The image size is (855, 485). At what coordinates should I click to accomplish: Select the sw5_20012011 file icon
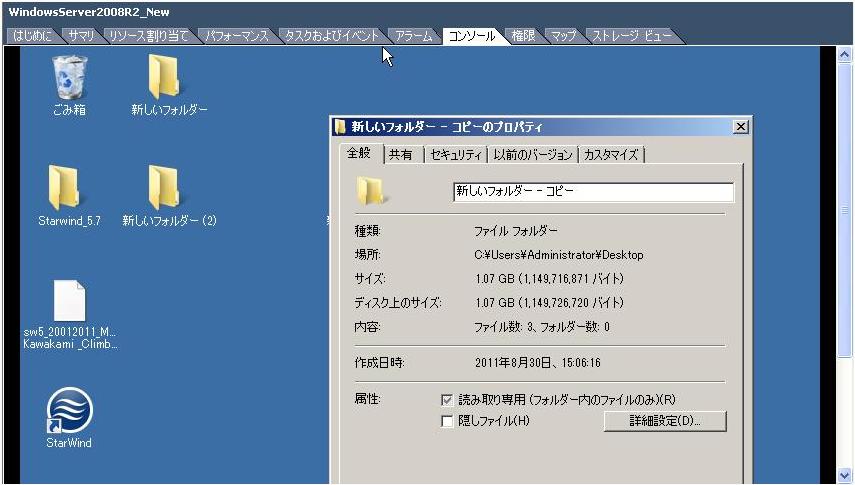pyautogui.click(x=69, y=301)
